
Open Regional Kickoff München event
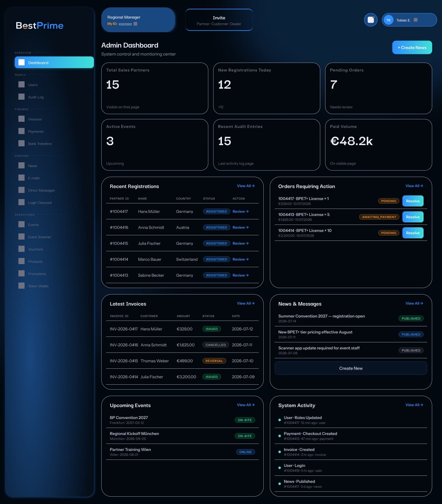(x=182, y=436)
